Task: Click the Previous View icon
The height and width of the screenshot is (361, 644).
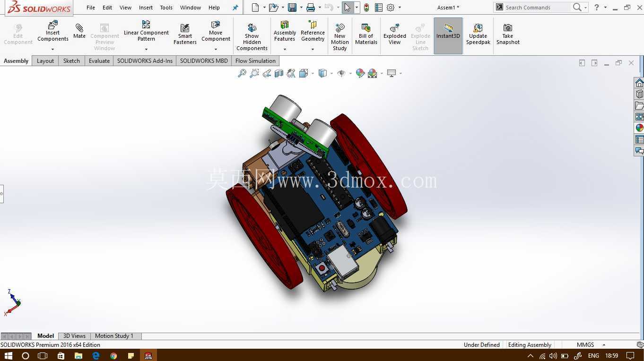Action: (x=267, y=73)
